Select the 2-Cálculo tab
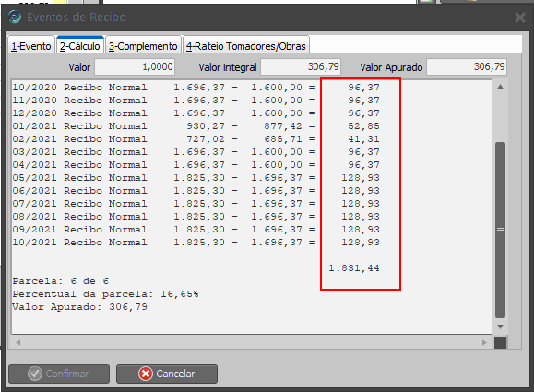 (x=80, y=45)
